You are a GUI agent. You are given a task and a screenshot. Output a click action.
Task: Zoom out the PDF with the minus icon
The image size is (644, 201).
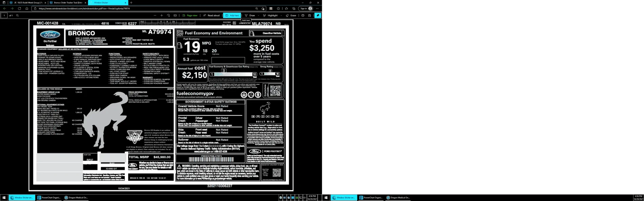coord(155,16)
